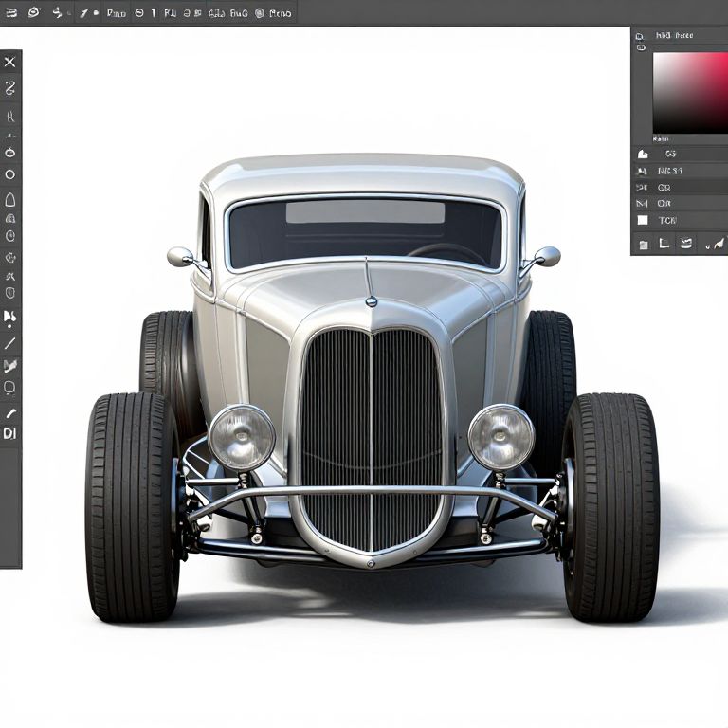Image resolution: width=728 pixels, height=728 pixels.
Task: Select the squiggle lasso tool in left toolbar
Action: pos(10,88)
